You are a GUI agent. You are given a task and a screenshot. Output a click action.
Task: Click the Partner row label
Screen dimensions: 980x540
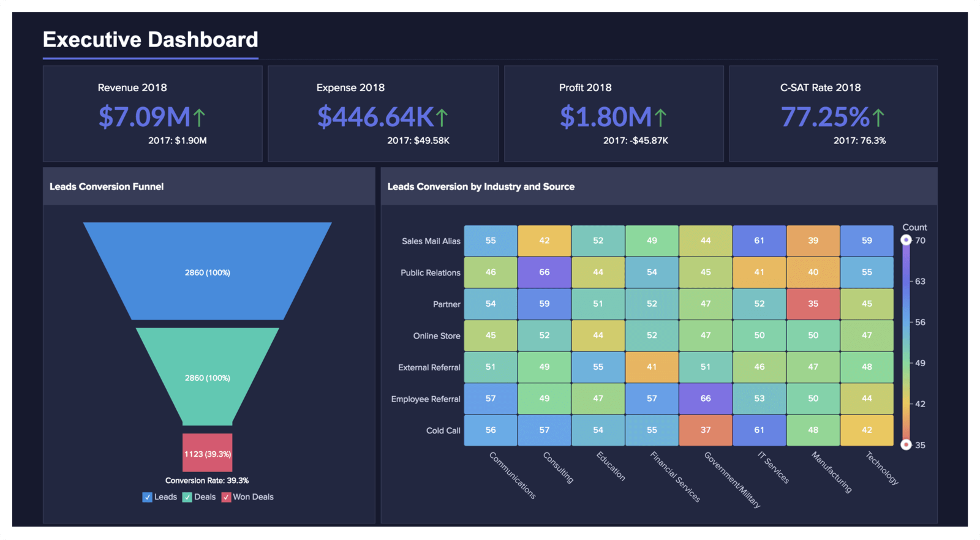click(x=447, y=304)
